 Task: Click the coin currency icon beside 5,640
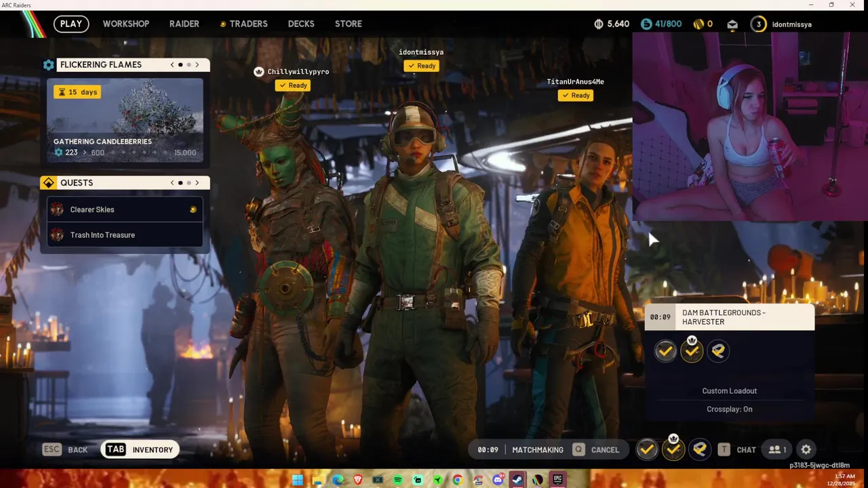599,24
